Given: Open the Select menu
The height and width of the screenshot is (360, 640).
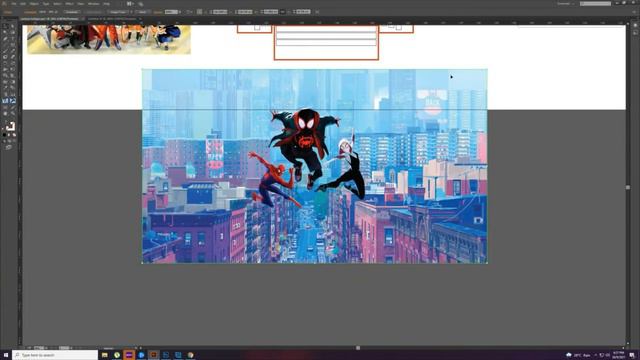Looking at the screenshot, I should (x=57, y=4).
